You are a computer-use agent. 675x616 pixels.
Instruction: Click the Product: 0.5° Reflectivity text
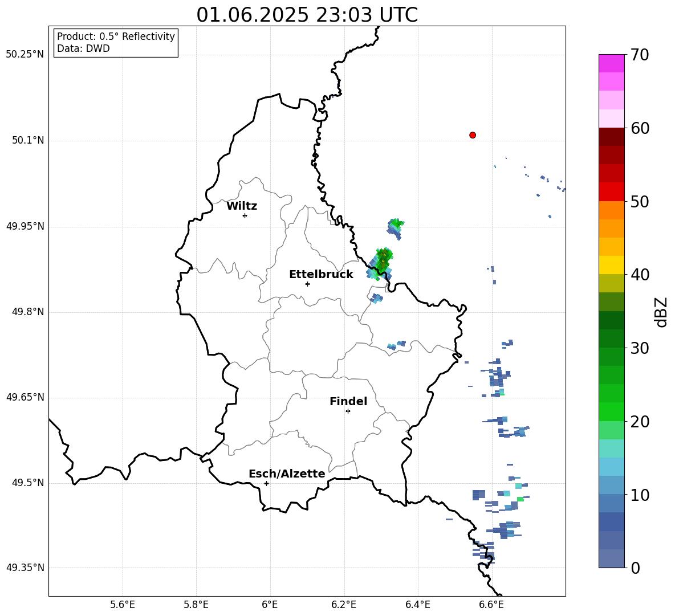click(x=116, y=36)
